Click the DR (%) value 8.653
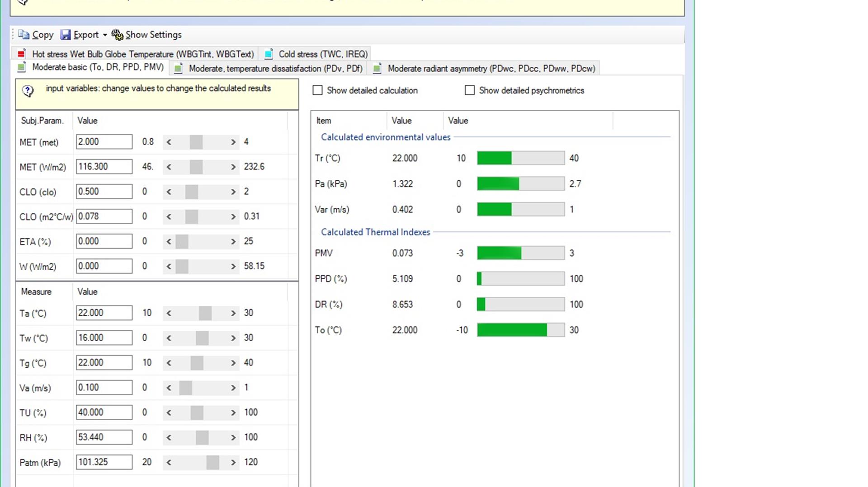Viewport: 868px width, 487px height. [402, 304]
